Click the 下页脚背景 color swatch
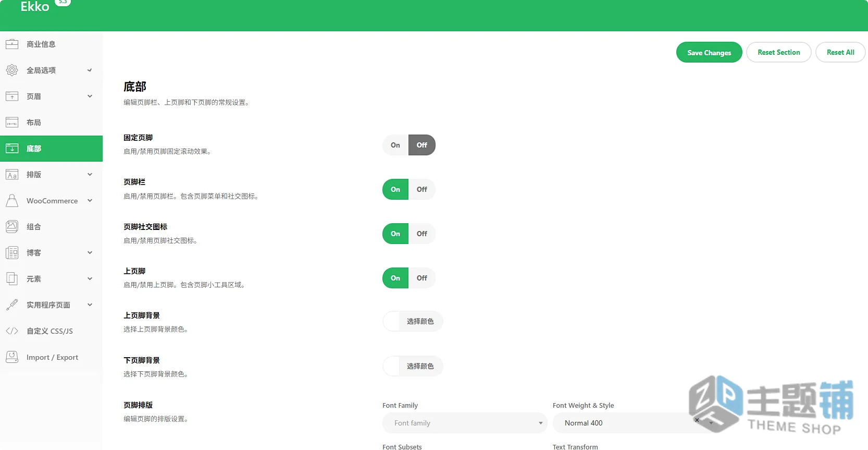Screen dimensions: 868x450 tap(391, 367)
